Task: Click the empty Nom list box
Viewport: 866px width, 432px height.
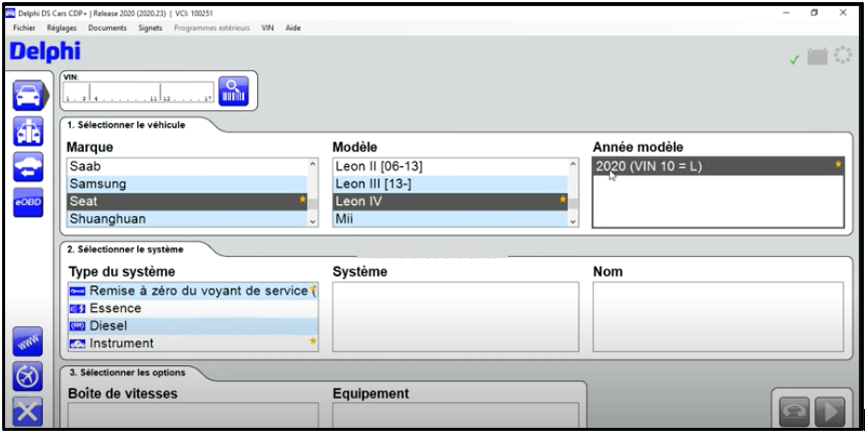Action: [x=718, y=317]
